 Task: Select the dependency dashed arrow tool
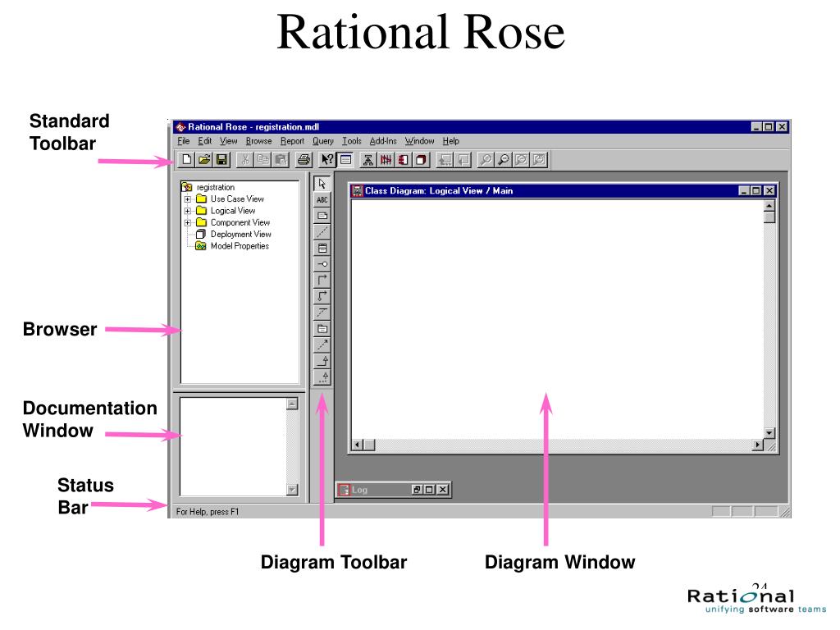coord(322,345)
